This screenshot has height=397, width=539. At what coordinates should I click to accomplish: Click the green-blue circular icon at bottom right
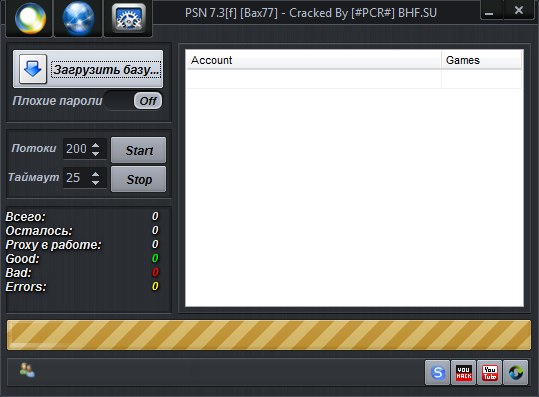(516, 372)
